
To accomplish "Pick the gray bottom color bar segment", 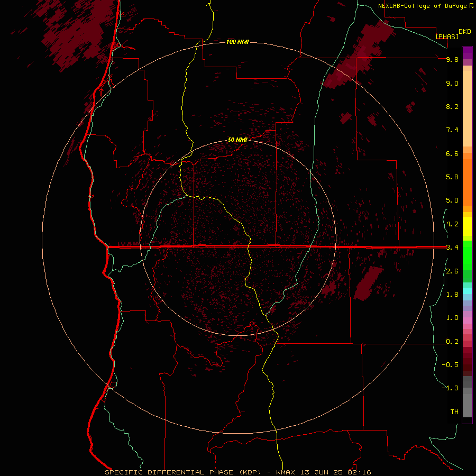I will [x=467, y=405].
